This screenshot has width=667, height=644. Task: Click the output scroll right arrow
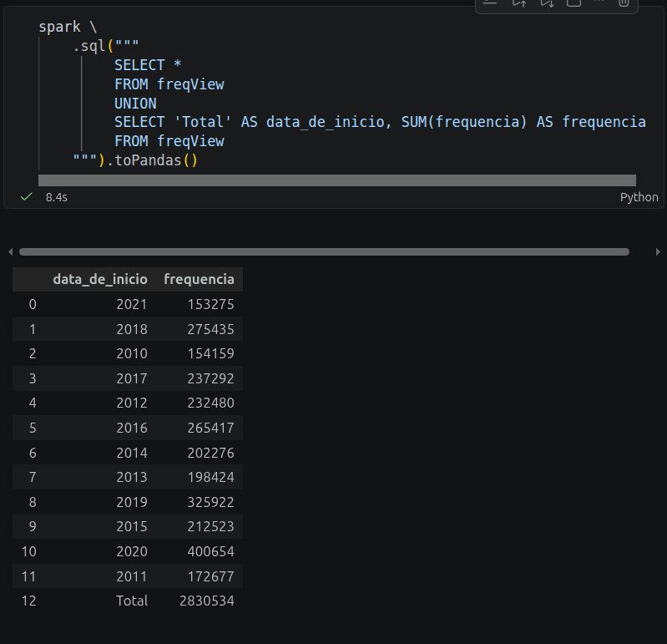click(658, 252)
